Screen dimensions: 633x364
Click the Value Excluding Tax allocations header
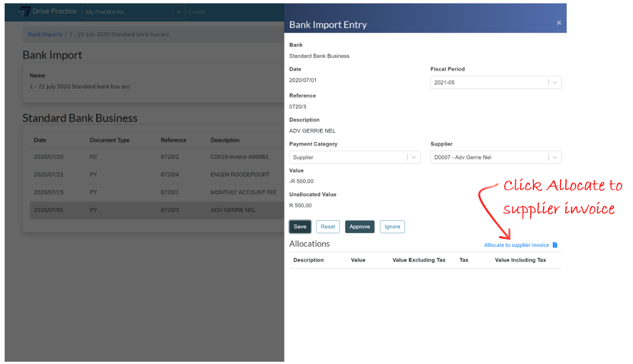coord(418,260)
